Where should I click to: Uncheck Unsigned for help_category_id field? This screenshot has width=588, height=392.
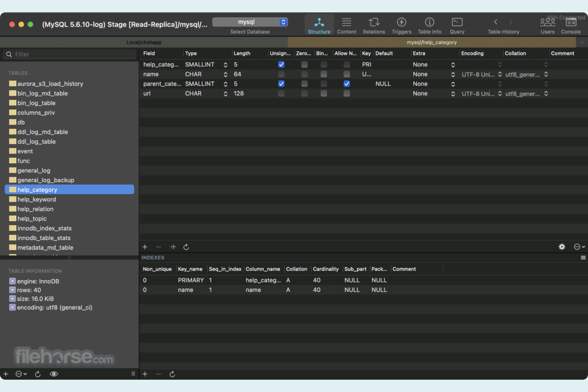point(281,64)
